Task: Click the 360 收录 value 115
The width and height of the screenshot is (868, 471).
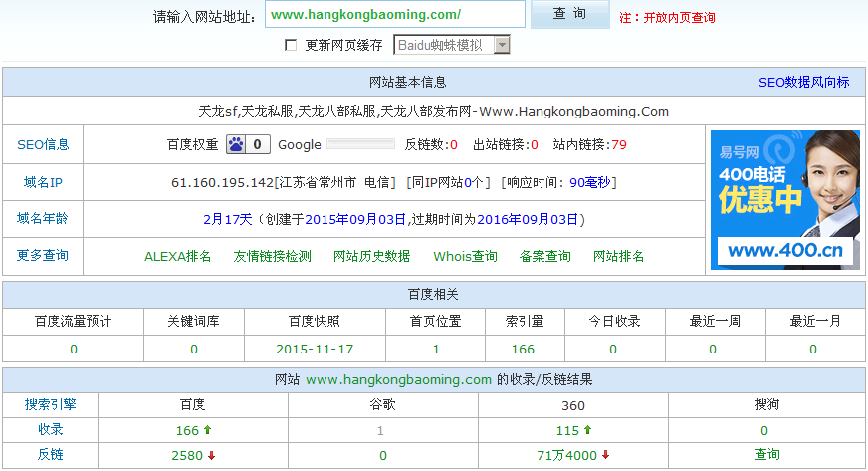Action: pos(567,430)
